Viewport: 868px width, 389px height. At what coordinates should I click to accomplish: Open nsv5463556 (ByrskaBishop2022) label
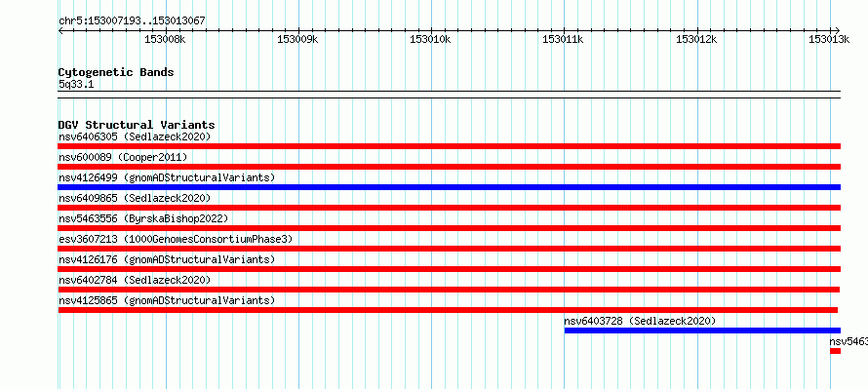(143, 218)
